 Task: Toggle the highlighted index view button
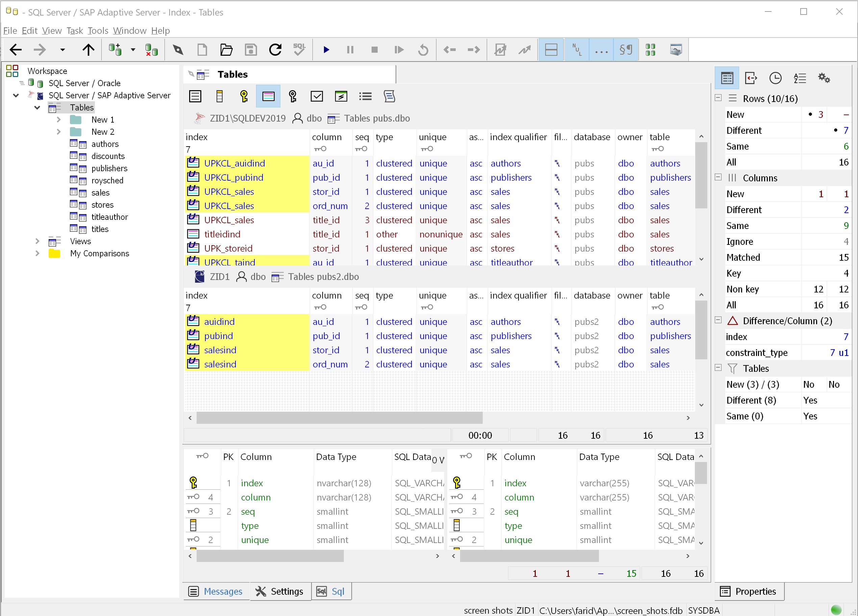[x=268, y=97]
